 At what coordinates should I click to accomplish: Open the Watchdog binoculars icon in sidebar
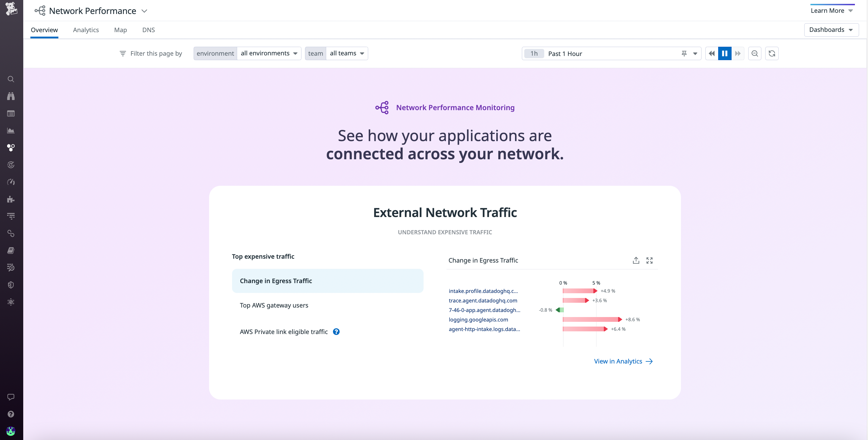(x=11, y=96)
